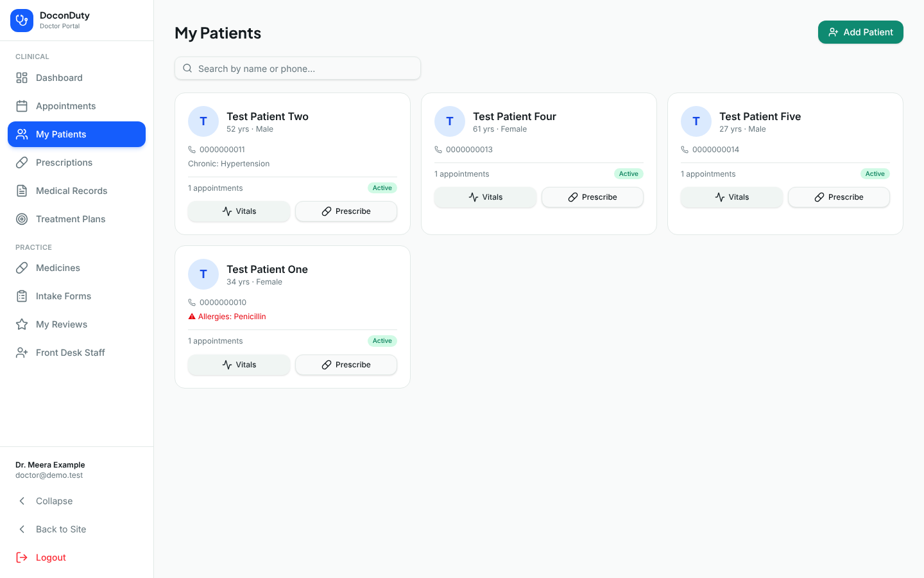Click Active badge on Test Patient Two card
Viewport: 924px width, 578px height.
(382, 188)
